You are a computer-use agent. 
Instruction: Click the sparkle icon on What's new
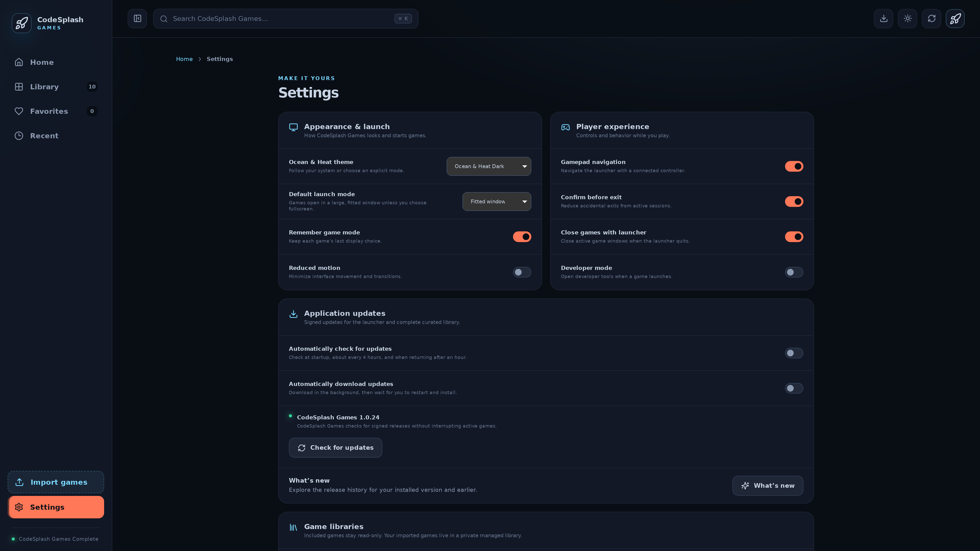pos(745,486)
